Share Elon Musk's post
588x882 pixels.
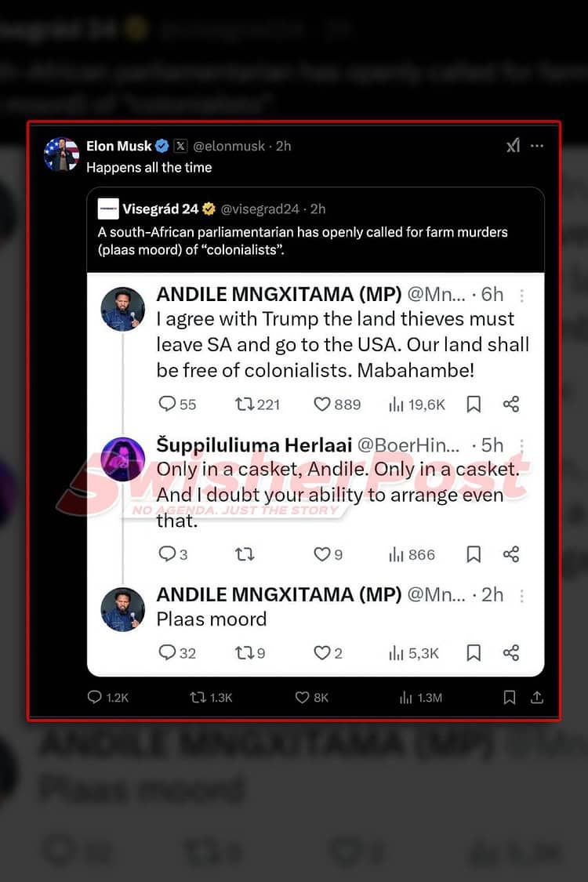537,697
